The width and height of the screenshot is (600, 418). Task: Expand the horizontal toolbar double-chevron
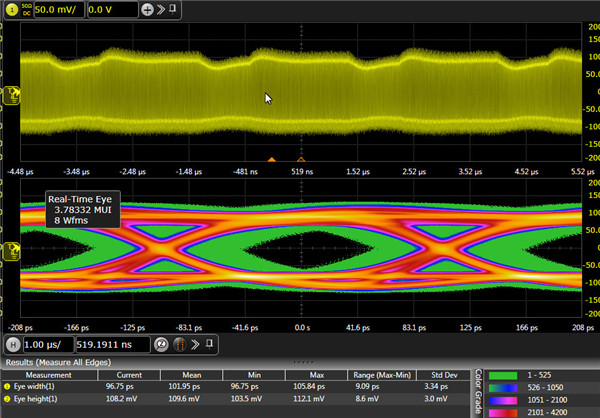pyautogui.click(x=196, y=344)
